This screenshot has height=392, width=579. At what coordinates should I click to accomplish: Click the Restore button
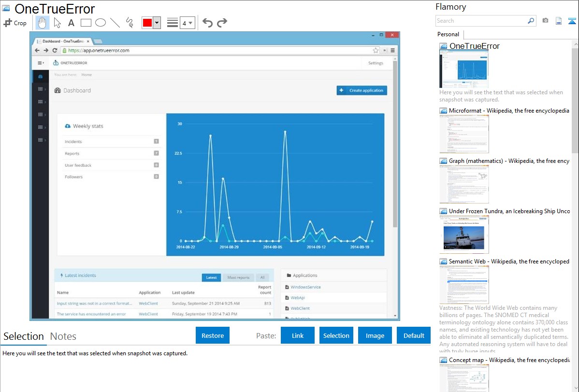(x=213, y=335)
